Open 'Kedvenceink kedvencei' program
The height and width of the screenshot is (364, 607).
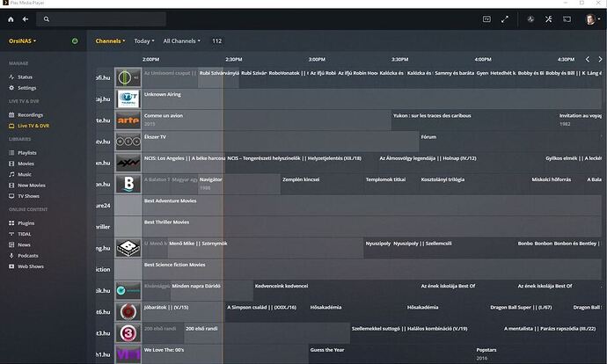(336, 290)
